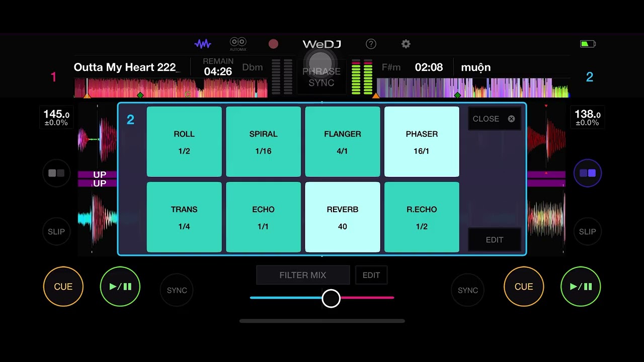The image size is (644, 362).
Task: Select the TRANS 1/4 effect pad
Action: coord(184,217)
